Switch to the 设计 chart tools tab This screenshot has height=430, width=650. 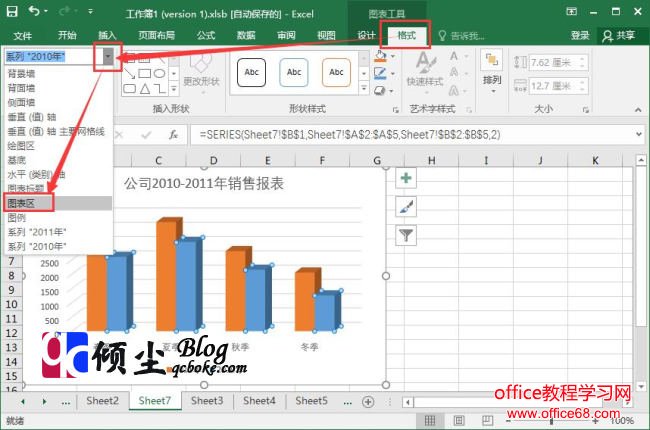pyautogui.click(x=366, y=35)
